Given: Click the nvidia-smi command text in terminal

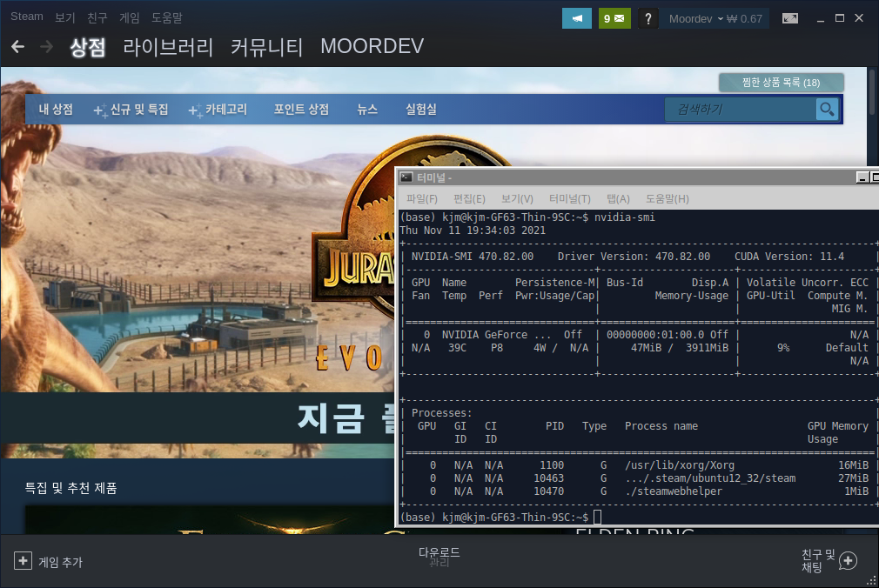Looking at the screenshot, I should point(625,217).
